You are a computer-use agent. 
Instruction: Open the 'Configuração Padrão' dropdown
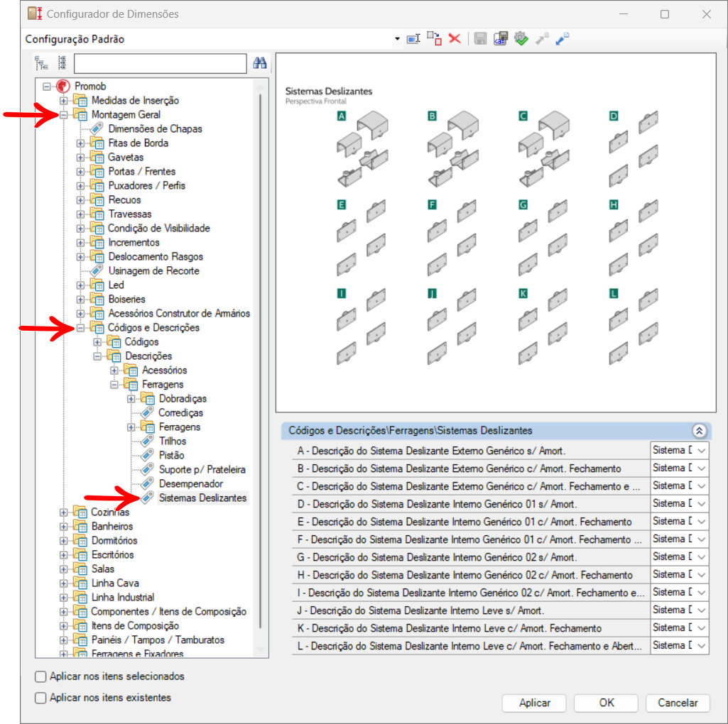(x=397, y=39)
